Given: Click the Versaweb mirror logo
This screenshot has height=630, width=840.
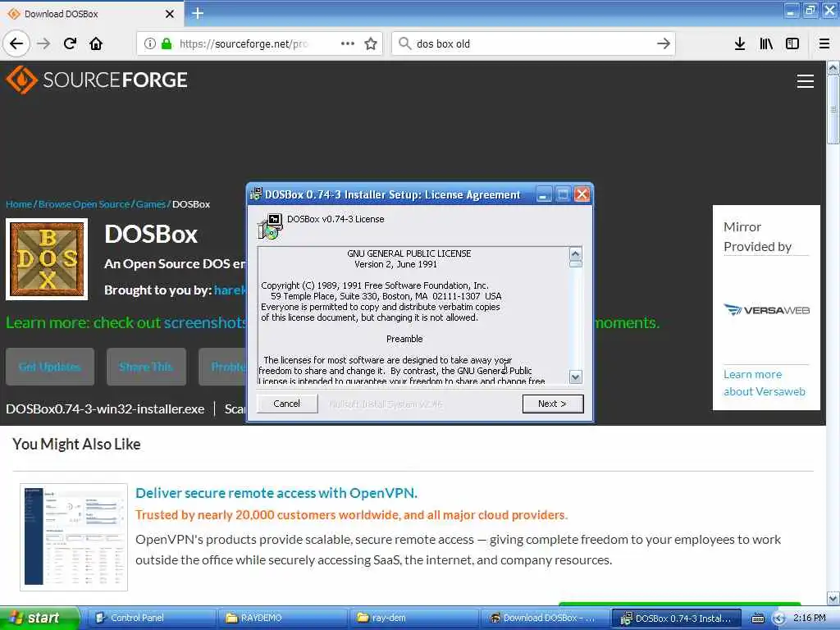Looking at the screenshot, I should [x=766, y=309].
